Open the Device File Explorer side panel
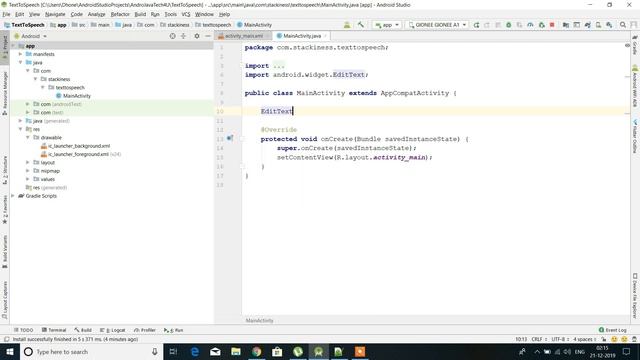640x360 pixels. coord(635,296)
